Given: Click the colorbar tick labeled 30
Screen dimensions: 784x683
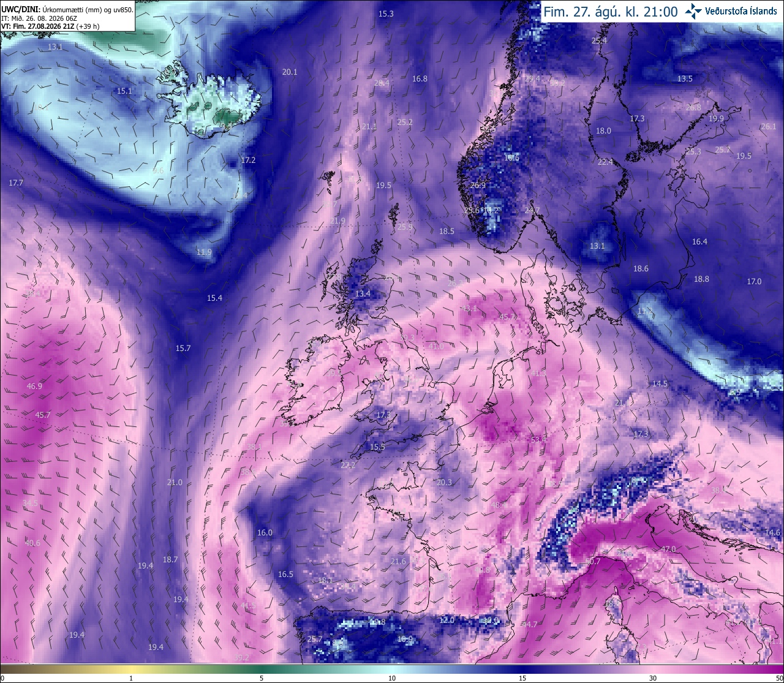Looking at the screenshot, I should [653, 678].
